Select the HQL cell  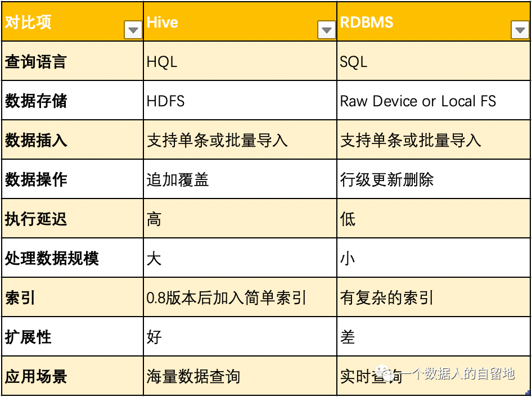[x=225, y=61]
